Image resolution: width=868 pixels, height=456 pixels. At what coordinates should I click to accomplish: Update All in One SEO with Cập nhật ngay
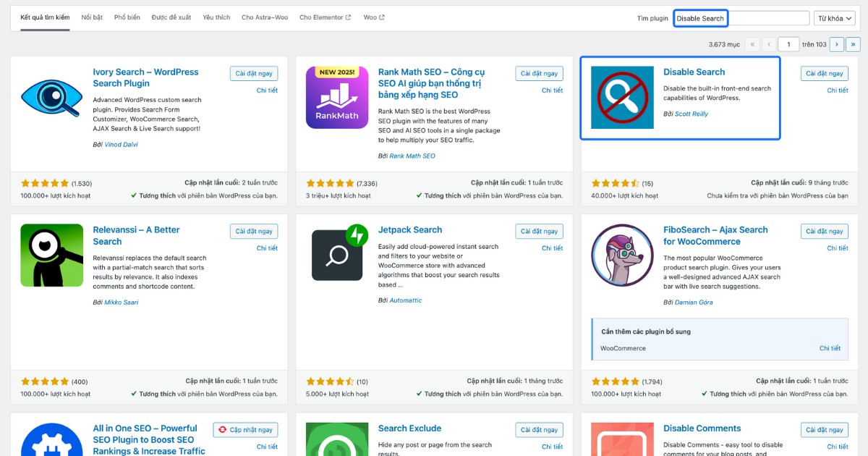pos(245,429)
